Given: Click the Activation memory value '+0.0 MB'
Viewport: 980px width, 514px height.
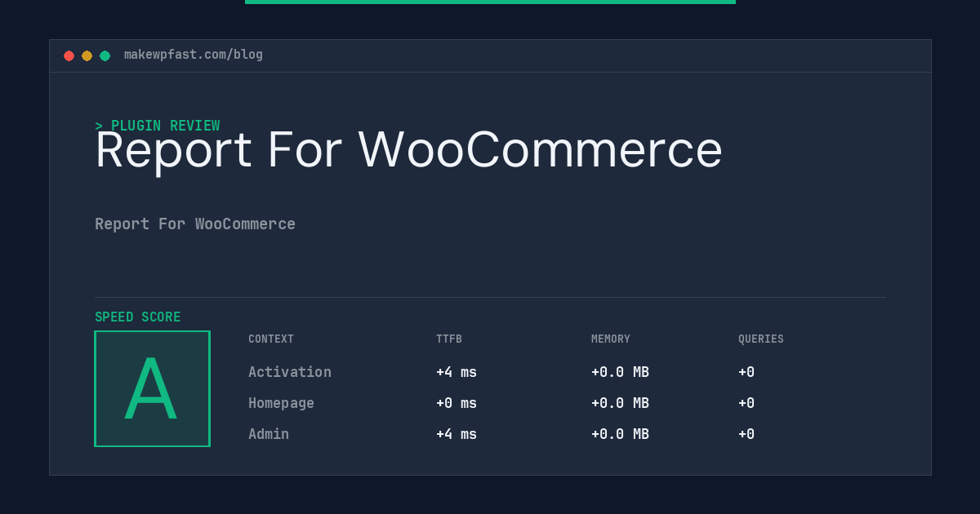Looking at the screenshot, I should 620,372.
